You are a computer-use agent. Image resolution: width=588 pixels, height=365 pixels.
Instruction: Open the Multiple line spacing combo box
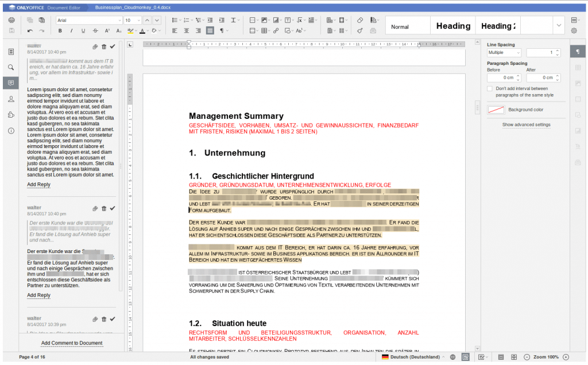coord(504,52)
